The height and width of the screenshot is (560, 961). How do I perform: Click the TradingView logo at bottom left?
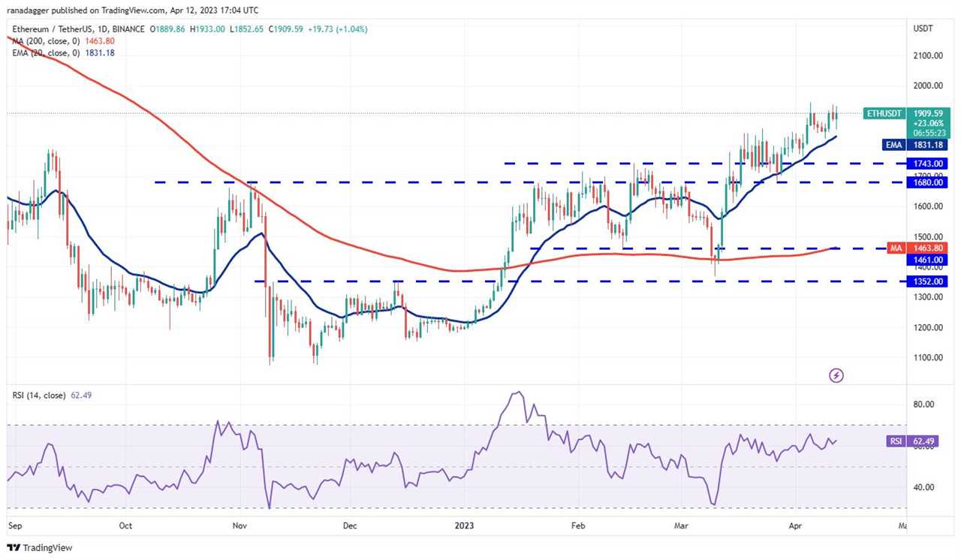pos(40,548)
